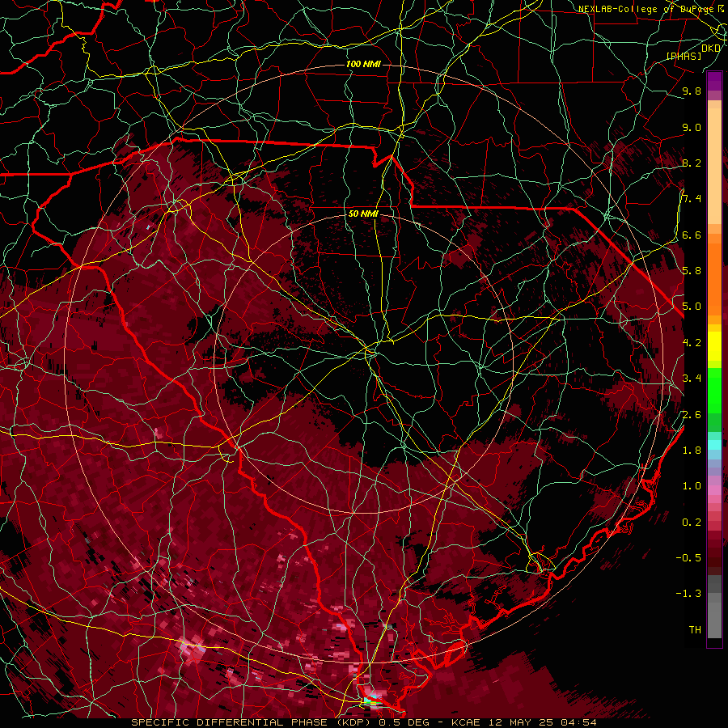Click the bright green segment of color bar
Image resolution: width=728 pixels, height=728 pixels.
[x=714, y=391]
